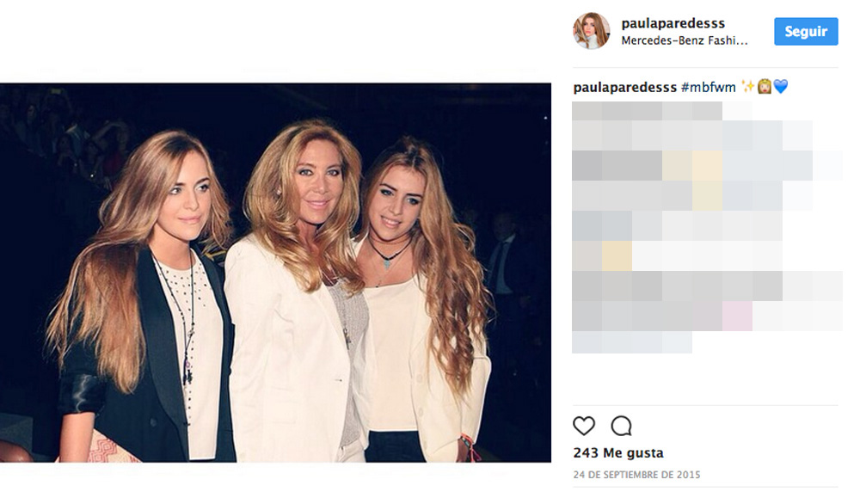Image resolution: width=860 pixels, height=504 pixels.
Task: Like the post with the heart icon
Action: 584,426
